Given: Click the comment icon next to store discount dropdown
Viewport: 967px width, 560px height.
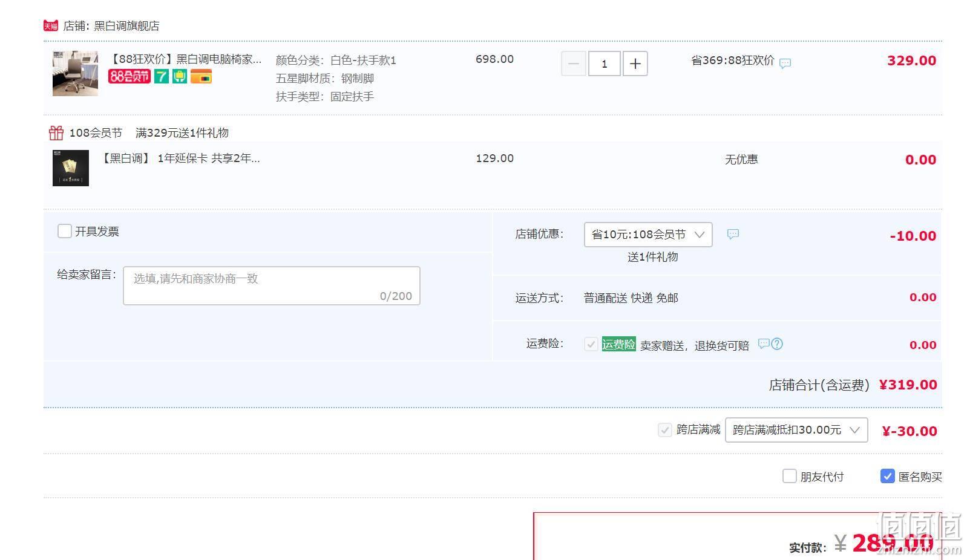Looking at the screenshot, I should [x=733, y=234].
